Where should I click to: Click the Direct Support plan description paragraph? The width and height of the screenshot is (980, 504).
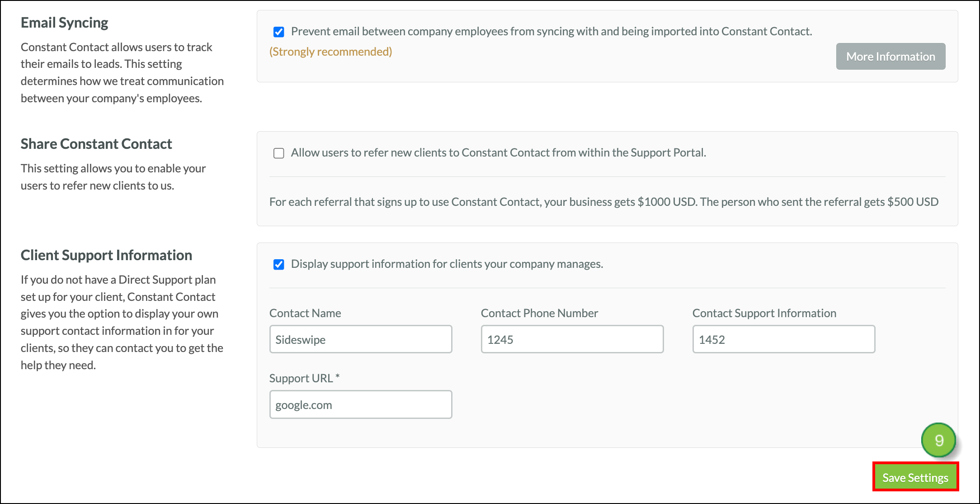point(122,323)
